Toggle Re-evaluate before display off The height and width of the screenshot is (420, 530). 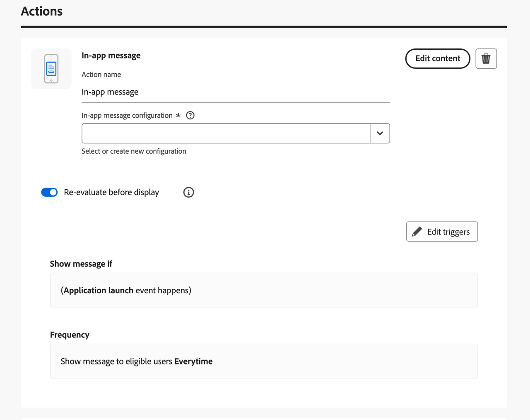[49, 192]
